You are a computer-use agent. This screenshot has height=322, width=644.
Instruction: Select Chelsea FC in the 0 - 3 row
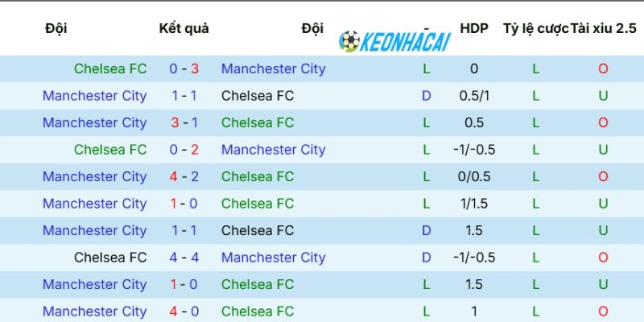pyautogui.click(x=110, y=68)
